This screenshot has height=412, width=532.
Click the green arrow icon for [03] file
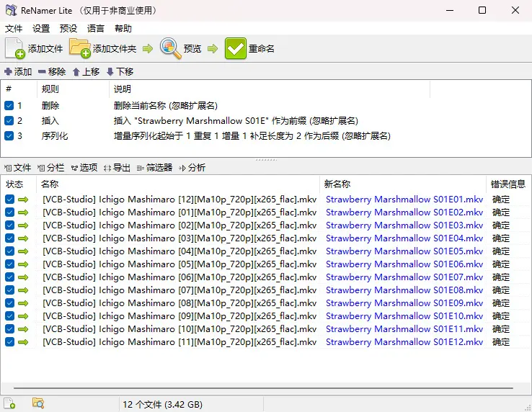click(23, 238)
